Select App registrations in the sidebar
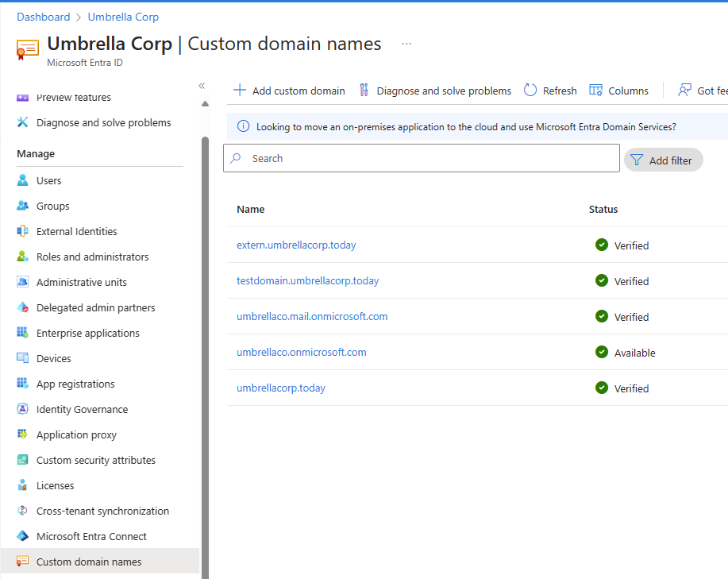The image size is (728, 579). click(x=75, y=384)
